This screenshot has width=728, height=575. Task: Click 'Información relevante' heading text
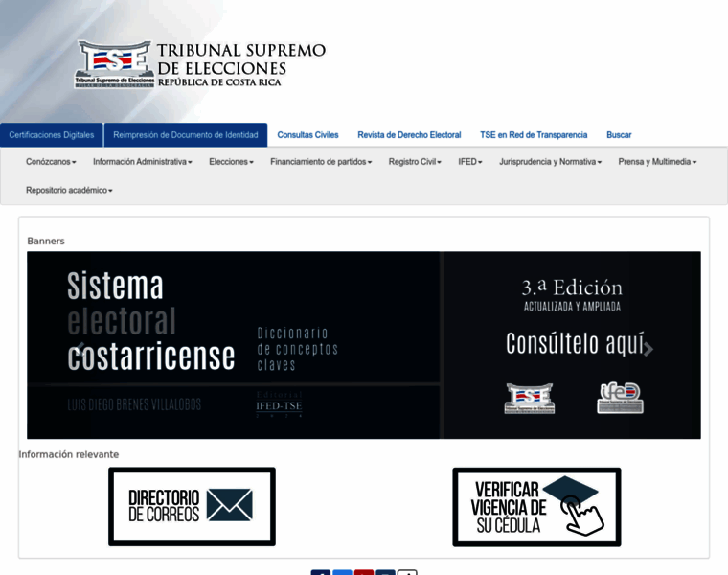point(69,454)
